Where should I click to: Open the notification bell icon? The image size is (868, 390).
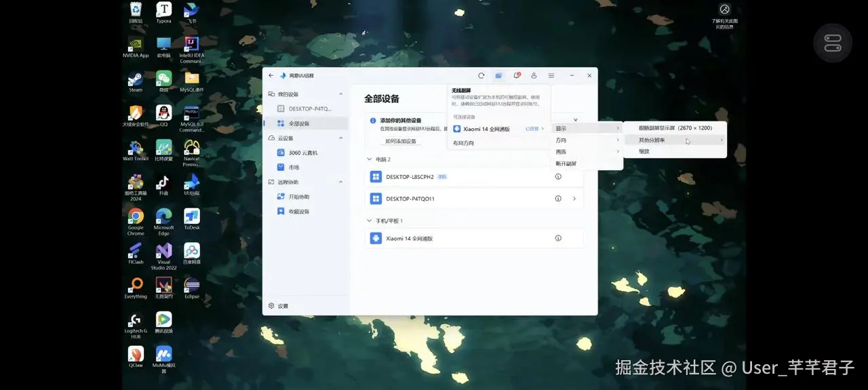(x=517, y=76)
